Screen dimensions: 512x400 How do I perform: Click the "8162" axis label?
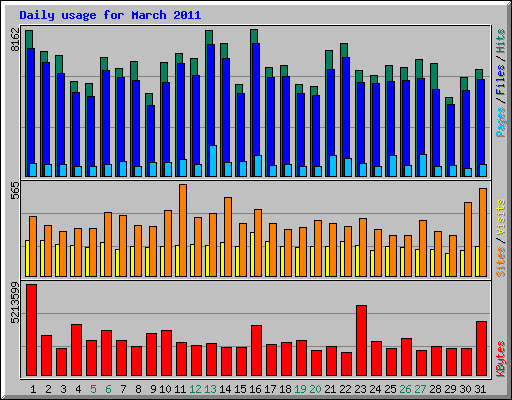tap(15, 39)
